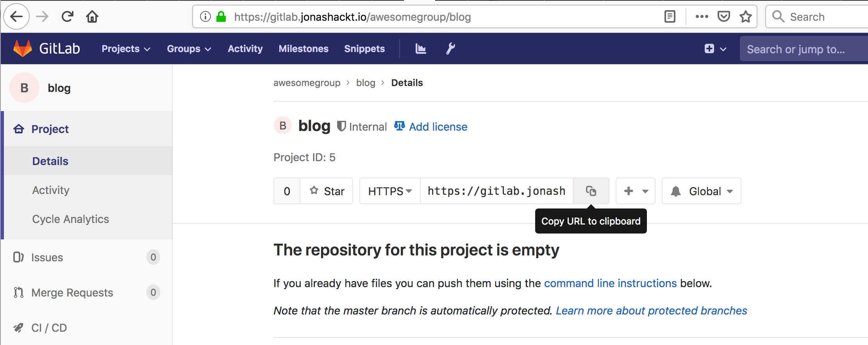Open Milestones in the top navbar
The height and width of the screenshot is (345, 868).
click(x=304, y=49)
